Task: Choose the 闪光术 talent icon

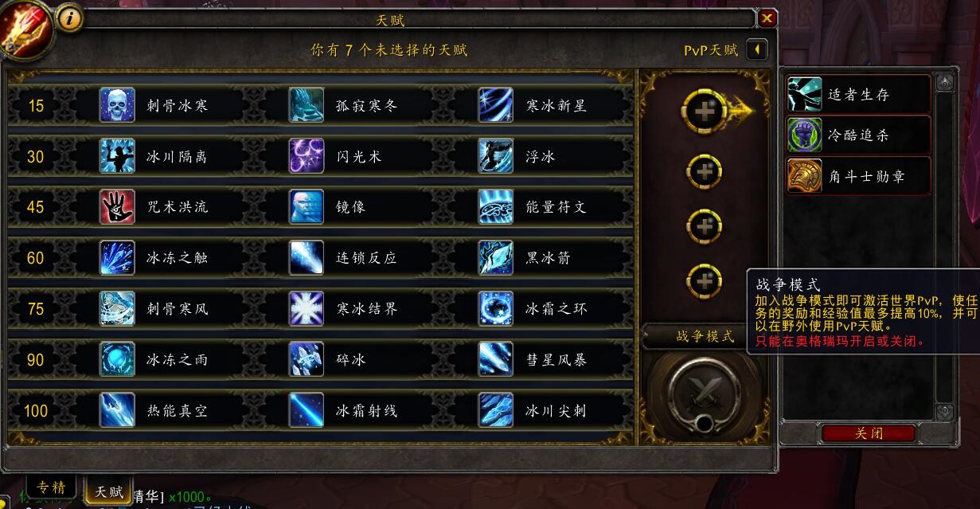Action: pos(306,156)
